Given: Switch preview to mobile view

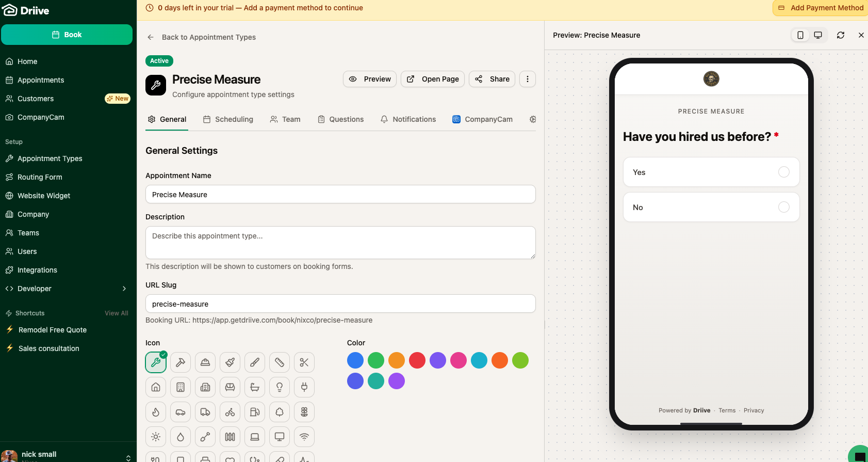Looking at the screenshot, I should tap(800, 35).
